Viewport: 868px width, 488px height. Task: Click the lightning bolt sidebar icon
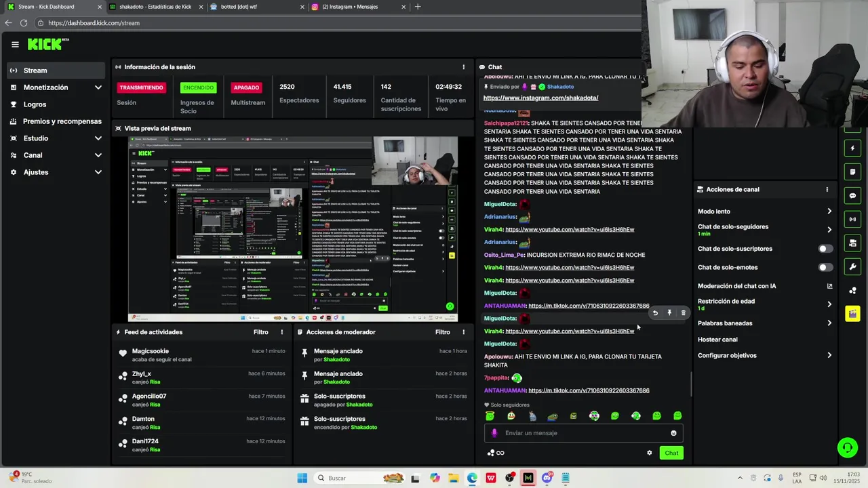[x=852, y=148]
